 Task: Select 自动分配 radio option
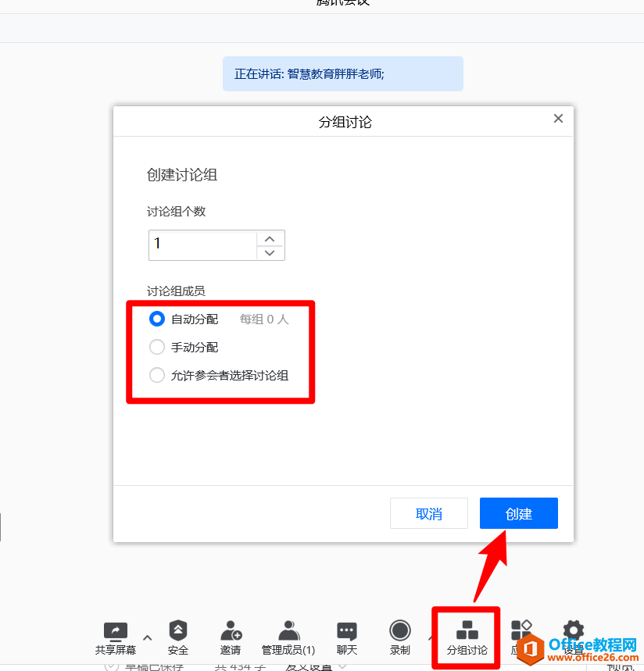click(x=157, y=319)
